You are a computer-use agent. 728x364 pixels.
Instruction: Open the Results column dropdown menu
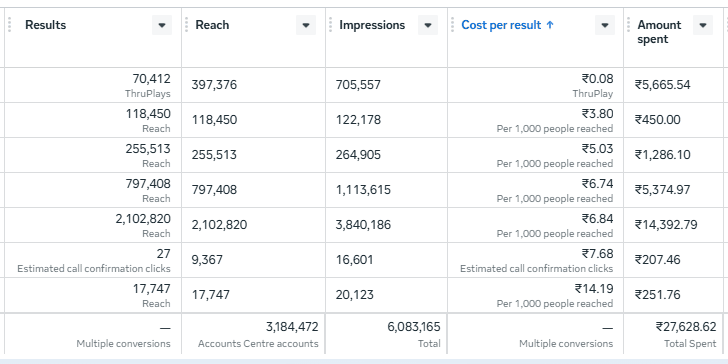[x=162, y=25]
